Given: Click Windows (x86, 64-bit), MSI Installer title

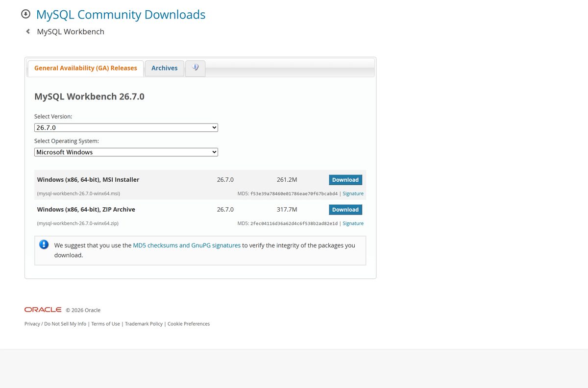Looking at the screenshot, I should pos(88,180).
